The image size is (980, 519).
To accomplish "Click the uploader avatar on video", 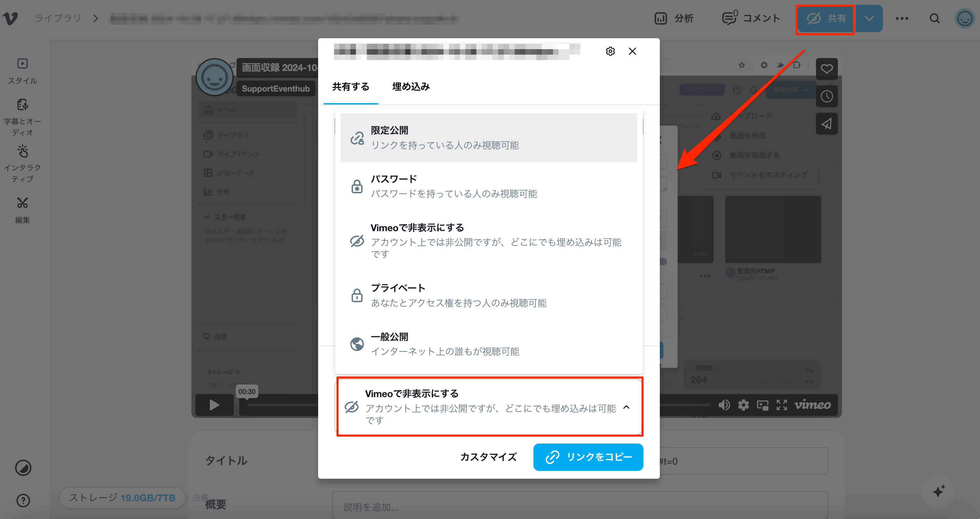I will 214,77.
